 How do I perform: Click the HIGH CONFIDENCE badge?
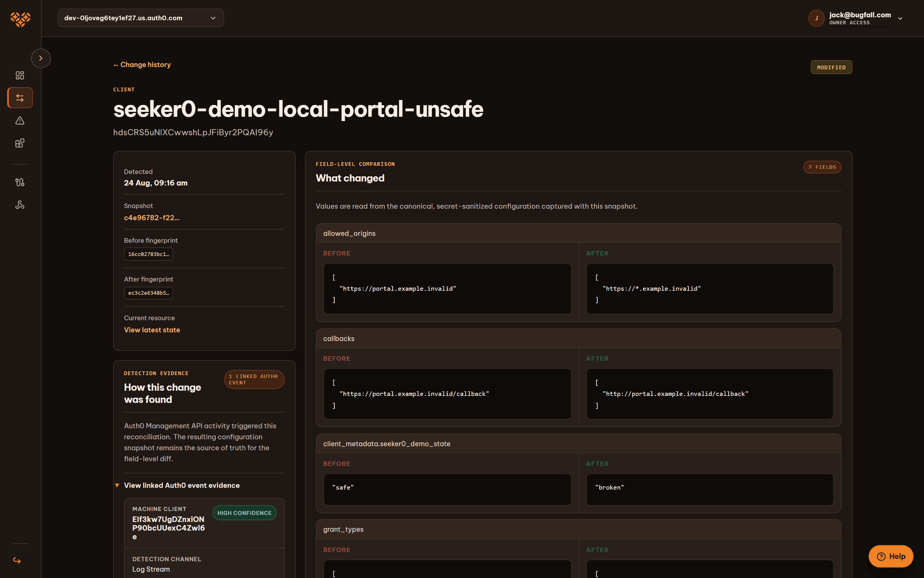pyautogui.click(x=244, y=513)
